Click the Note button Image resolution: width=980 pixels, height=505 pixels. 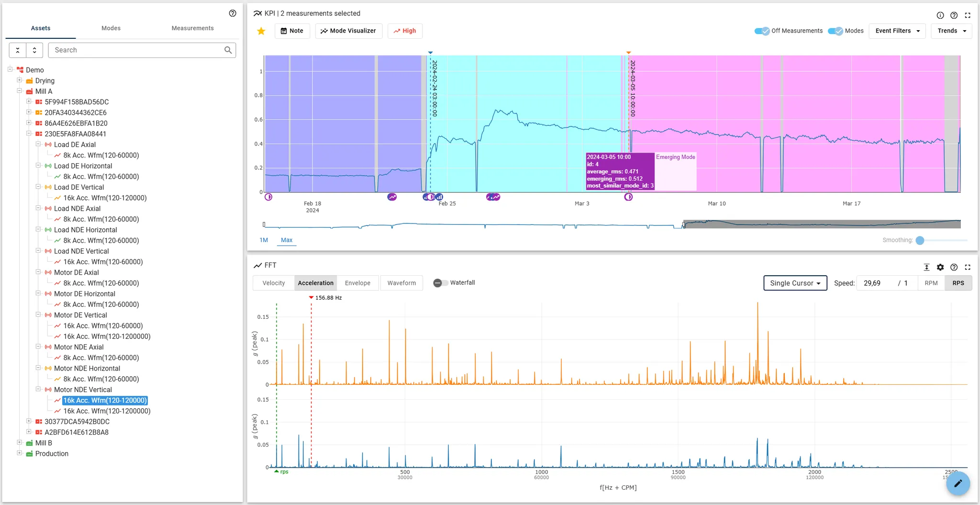coord(292,31)
